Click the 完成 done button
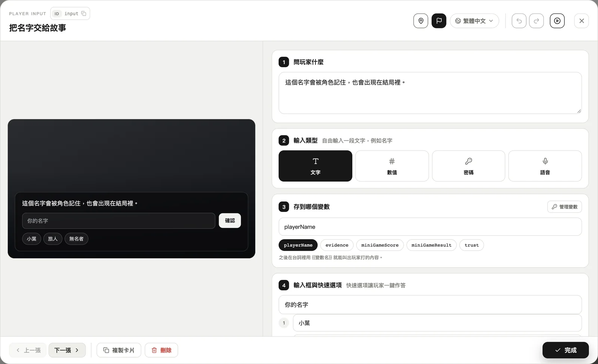598x364 pixels. coord(565,350)
